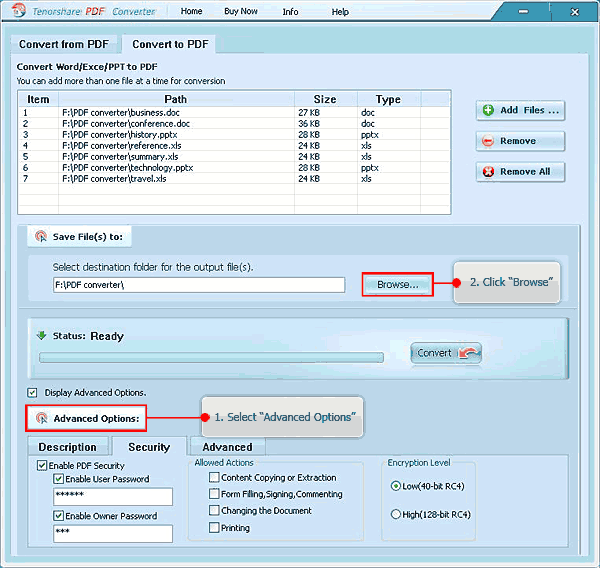Allow Changing the Document
This screenshot has width=600, height=568.
[214, 511]
